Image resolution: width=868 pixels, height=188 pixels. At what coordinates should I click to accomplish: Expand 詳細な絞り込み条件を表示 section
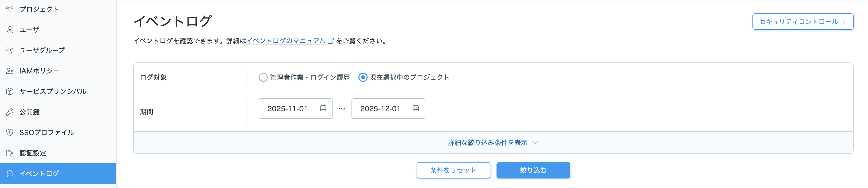[x=493, y=143]
